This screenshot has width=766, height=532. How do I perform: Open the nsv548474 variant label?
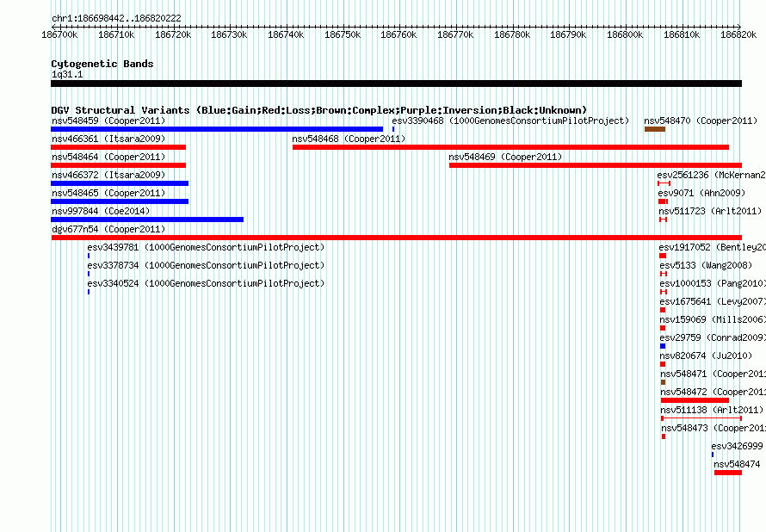pyautogui.click(x=738, y=464)
